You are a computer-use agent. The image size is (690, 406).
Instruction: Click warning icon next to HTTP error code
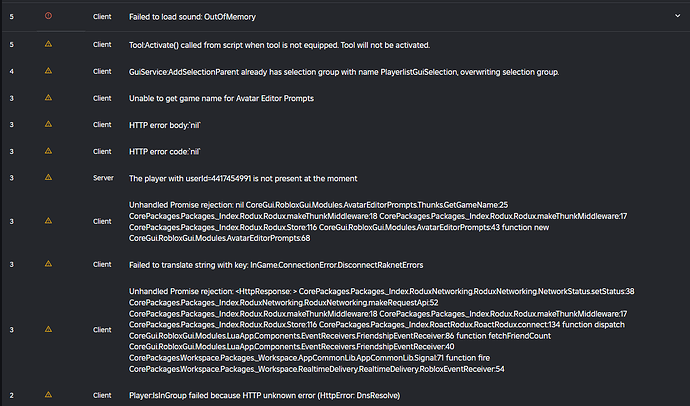click(x=48, y=151)
